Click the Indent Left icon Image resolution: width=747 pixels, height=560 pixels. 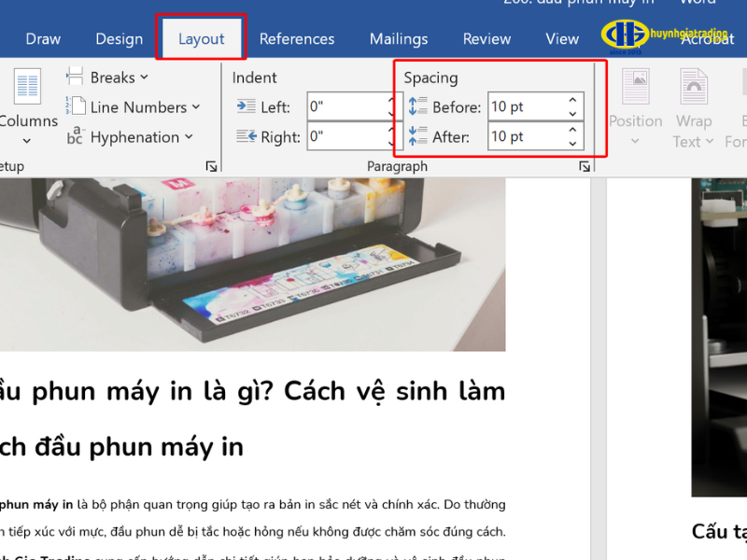[247, 106]
